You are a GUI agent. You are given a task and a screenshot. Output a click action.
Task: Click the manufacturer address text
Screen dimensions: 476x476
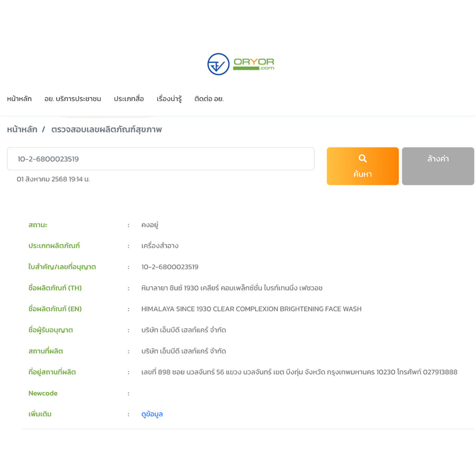pyautogui.click(x=299, y=372)
